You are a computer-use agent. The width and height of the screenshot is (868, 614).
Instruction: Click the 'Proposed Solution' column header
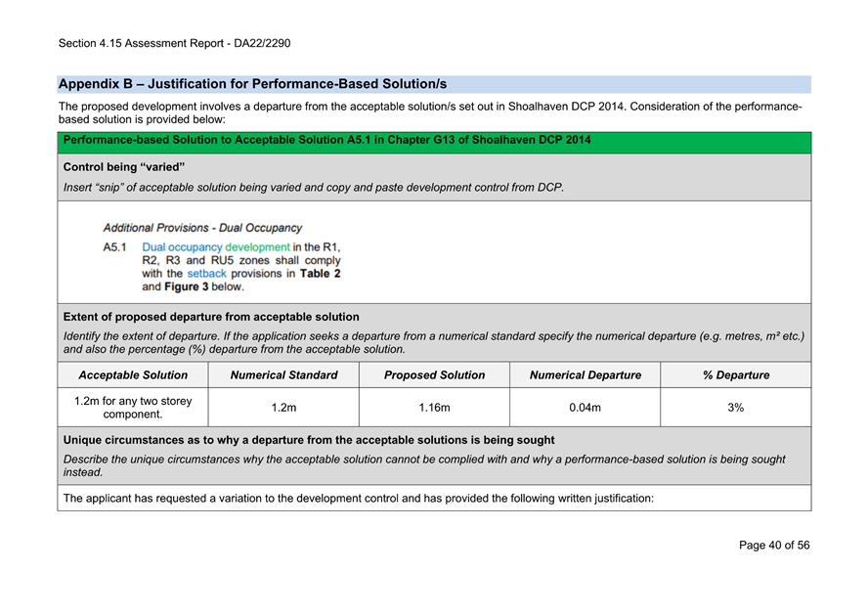click(435, 375)
